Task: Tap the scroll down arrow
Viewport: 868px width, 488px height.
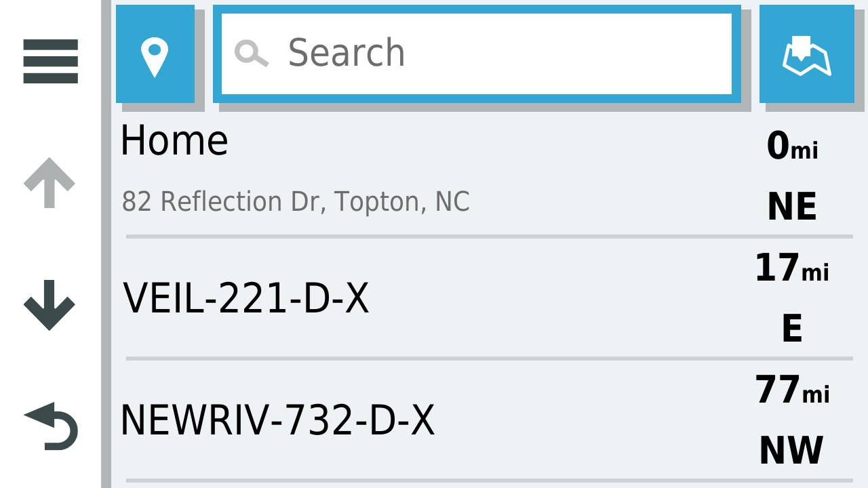Action: pyautogui.click(x=49, y=305)
